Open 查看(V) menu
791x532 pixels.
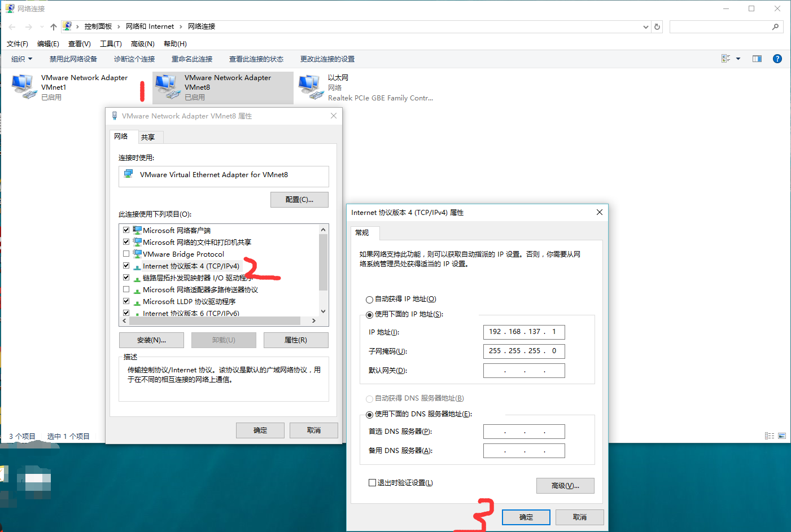(x=79, y=43)
